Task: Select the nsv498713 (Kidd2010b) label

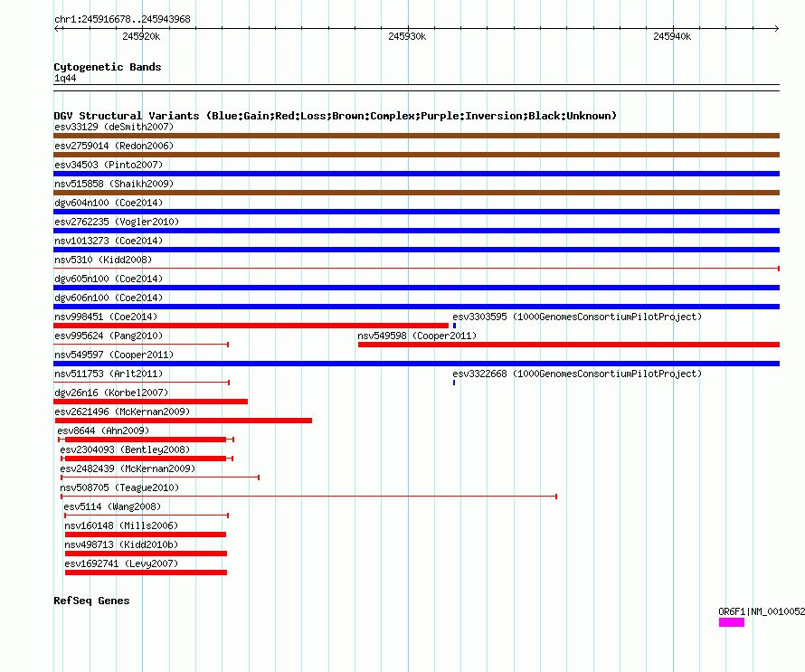Action: coord(121,544)
